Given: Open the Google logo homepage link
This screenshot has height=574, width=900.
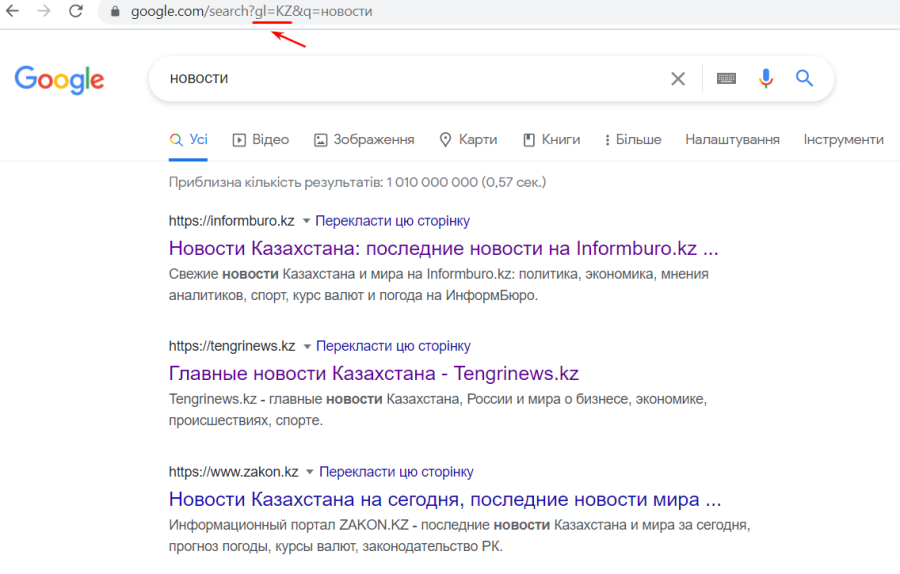Looking at the screenshot, I should tap(59, 79).
